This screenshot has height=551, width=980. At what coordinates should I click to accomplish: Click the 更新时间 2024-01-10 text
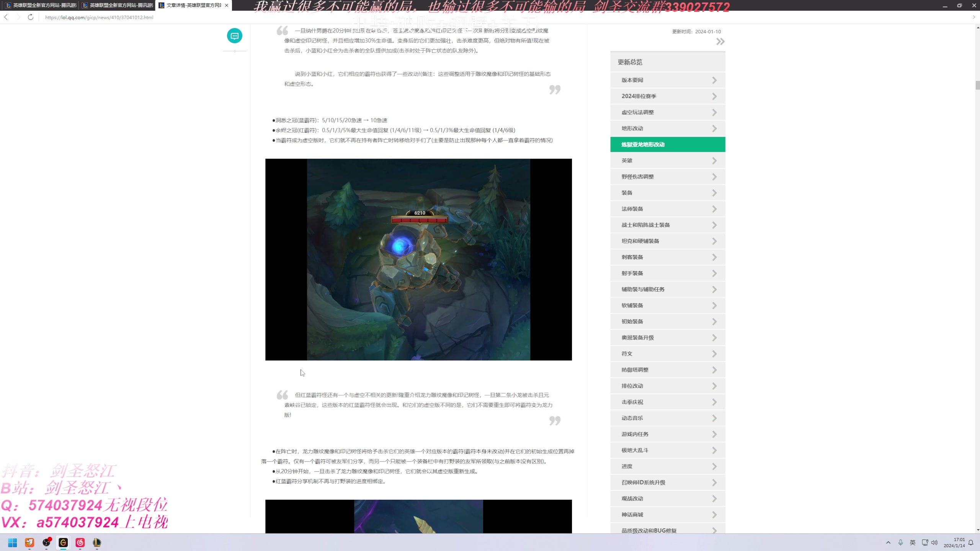click(696, 32)
